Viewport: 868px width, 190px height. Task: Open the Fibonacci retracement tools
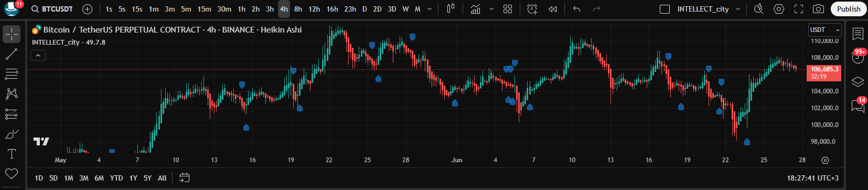(12, 74)
